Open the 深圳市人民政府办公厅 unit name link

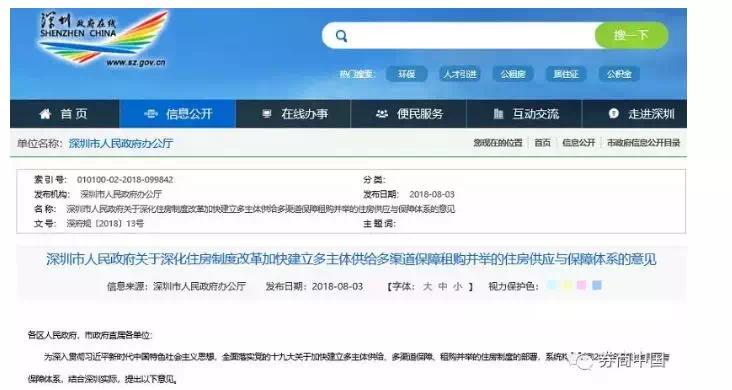click(x=121, y=143)
